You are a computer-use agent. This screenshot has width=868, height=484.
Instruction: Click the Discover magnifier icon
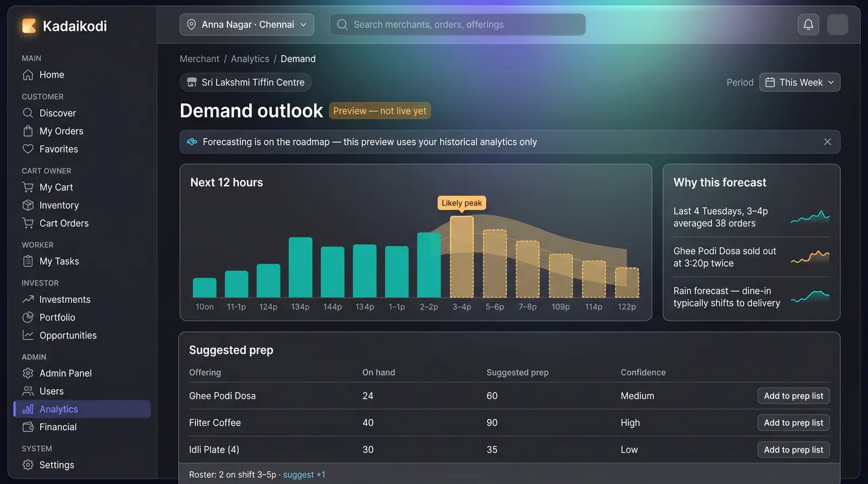(x=28, y=113)
